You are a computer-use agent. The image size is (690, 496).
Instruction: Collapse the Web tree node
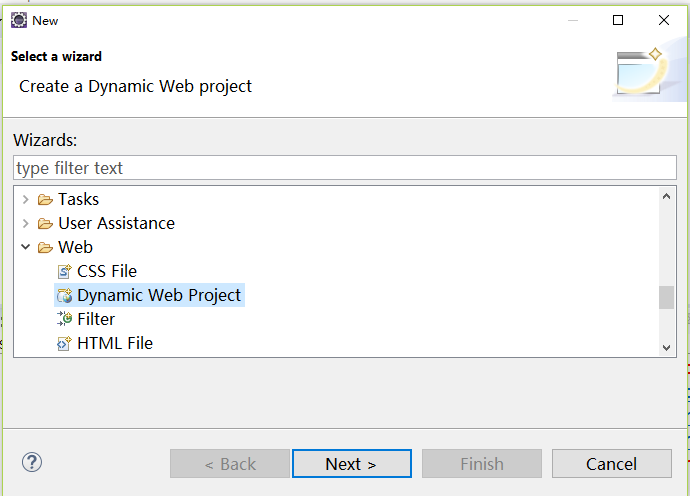coord(26,247)
